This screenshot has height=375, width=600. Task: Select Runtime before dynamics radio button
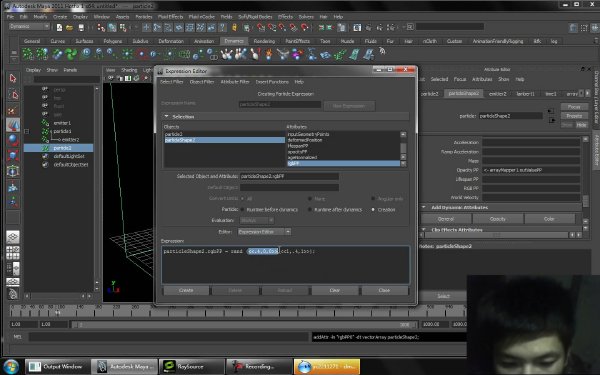click(242, 210)
